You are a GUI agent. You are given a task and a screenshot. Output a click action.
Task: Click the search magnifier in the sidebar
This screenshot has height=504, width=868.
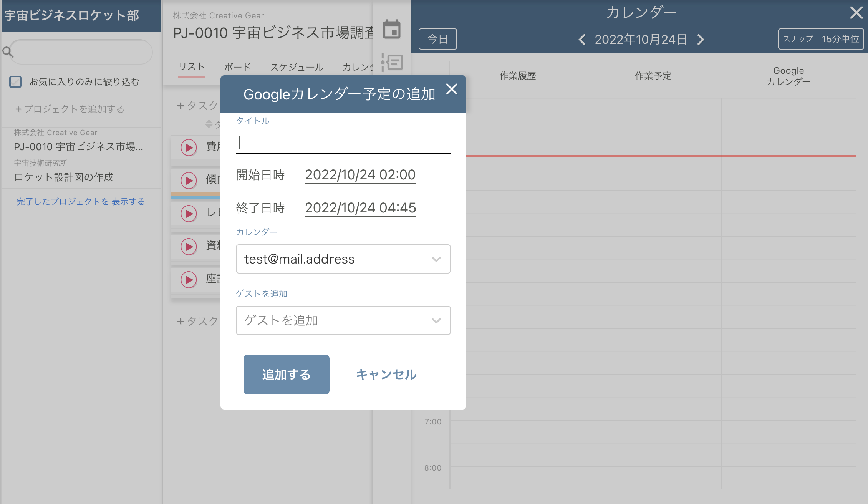click(8, 51)
